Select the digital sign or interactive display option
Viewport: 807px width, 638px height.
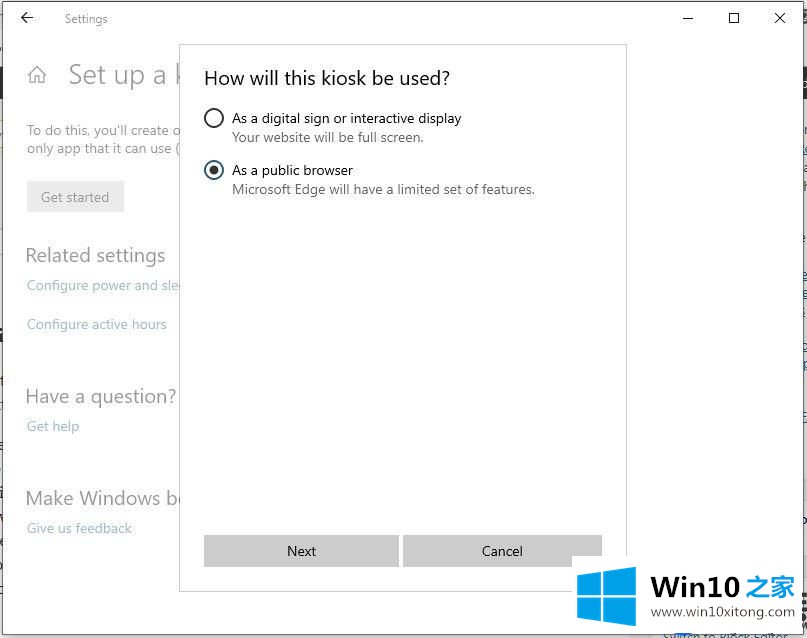pos(214,118)
